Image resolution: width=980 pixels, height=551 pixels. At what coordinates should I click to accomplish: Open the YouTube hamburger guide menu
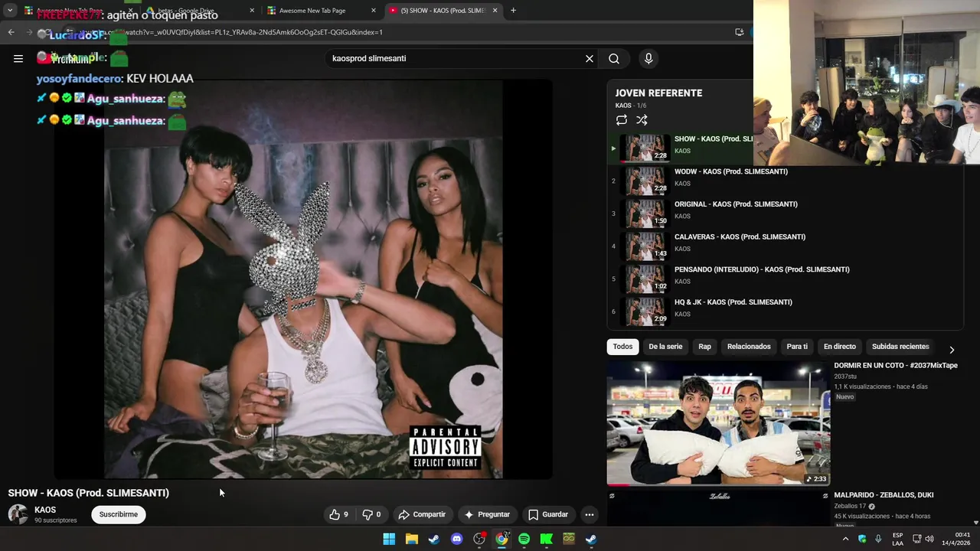(x=18, y=58)
